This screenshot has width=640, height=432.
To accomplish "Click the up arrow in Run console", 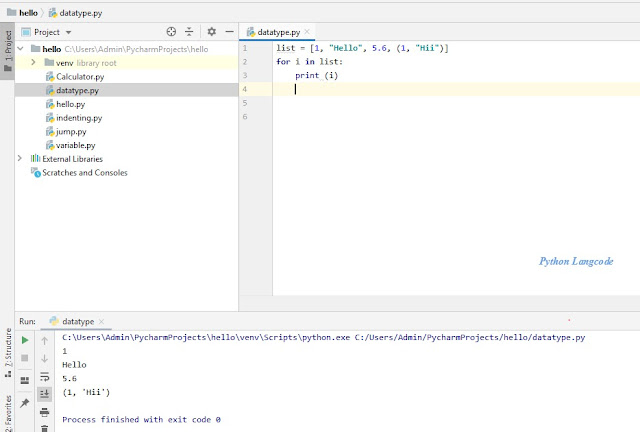I will coord(44,341).
